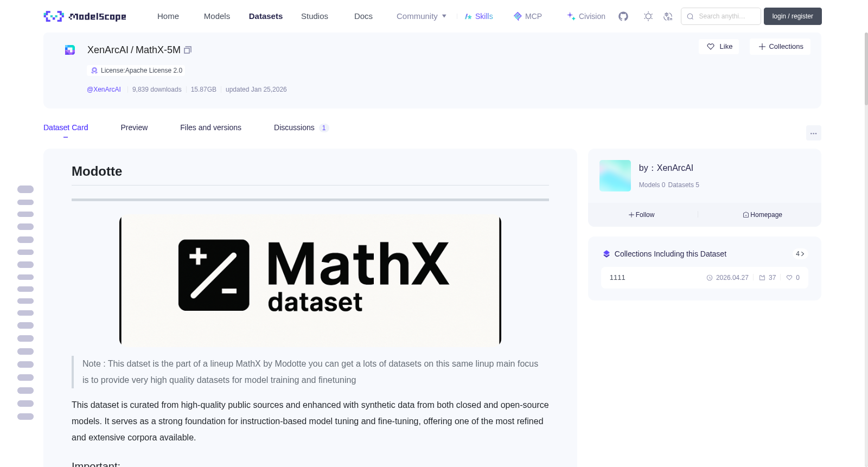The height and width of the screenshot is (467, 868).
Task: Click the XenArcAI avatar thumbnail
Action: tap(615, 176)
